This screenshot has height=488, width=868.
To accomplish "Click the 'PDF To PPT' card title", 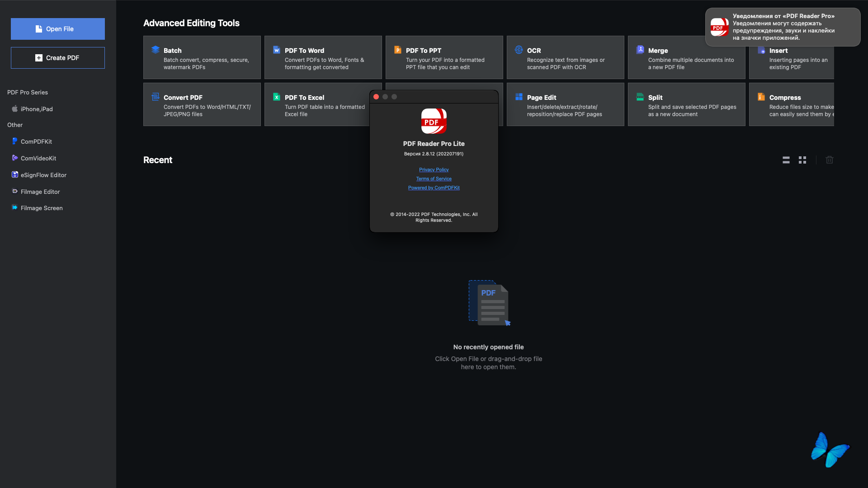I will [424, 51].
